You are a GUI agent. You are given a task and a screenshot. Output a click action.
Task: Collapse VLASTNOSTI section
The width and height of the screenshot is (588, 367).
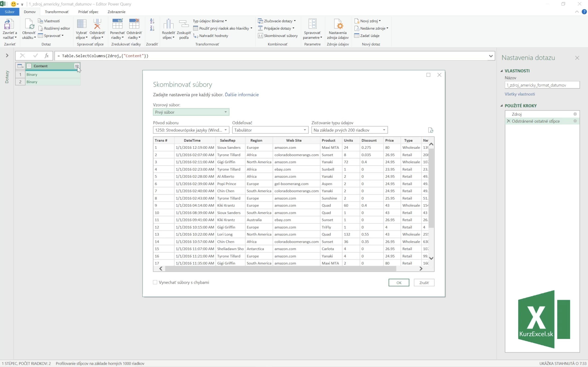point(502,71)
